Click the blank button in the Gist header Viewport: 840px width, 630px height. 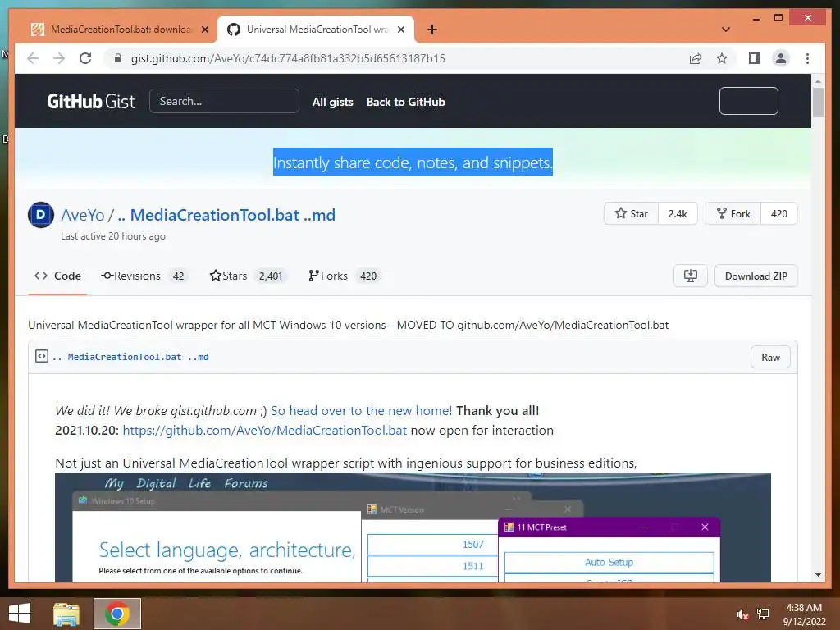click(x=748, y=101)
